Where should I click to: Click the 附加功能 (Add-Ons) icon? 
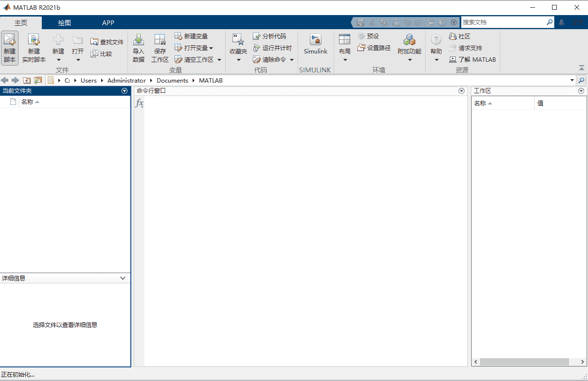(x=409, y=46)
